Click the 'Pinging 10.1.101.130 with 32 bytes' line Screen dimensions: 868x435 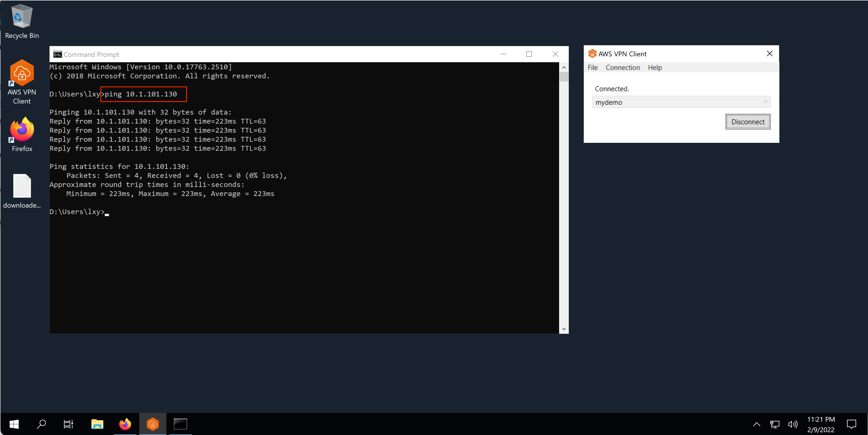(140, 112)
